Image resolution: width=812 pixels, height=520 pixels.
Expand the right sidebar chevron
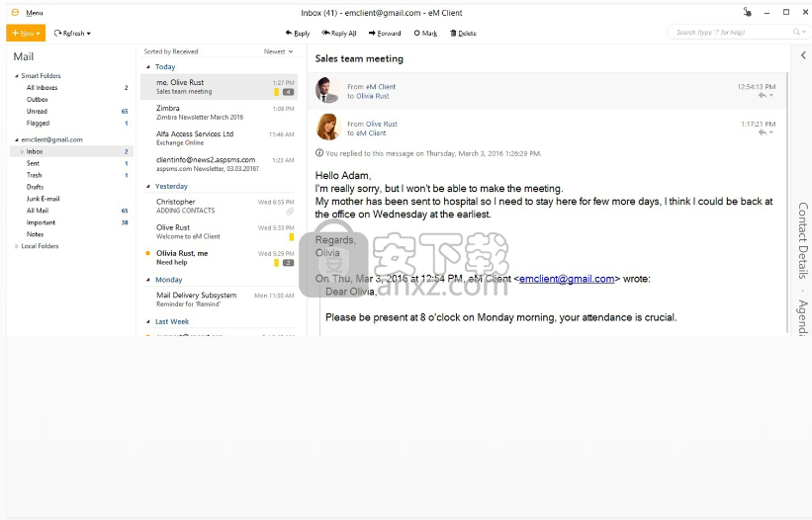(x=803, y=55)
